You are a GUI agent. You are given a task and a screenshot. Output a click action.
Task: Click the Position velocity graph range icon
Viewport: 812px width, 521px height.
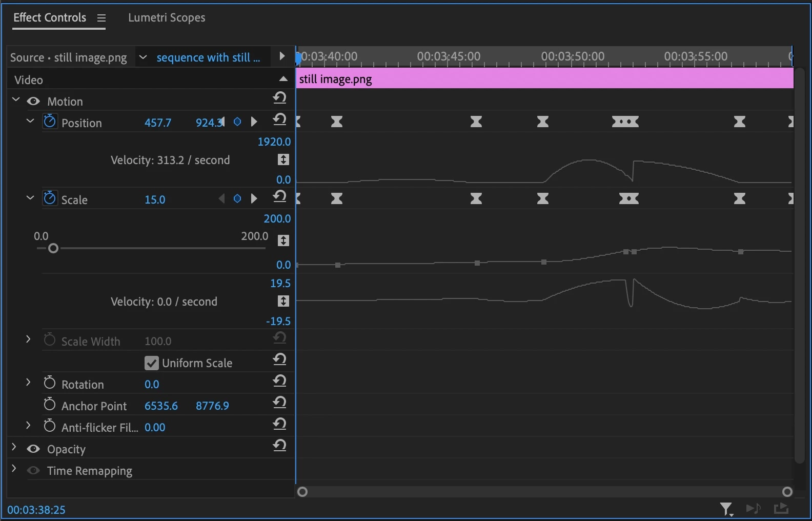(x=283, y=160)
